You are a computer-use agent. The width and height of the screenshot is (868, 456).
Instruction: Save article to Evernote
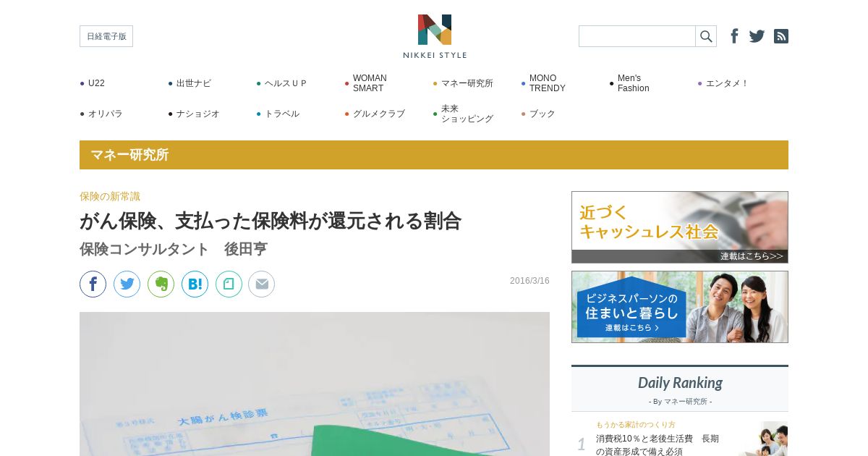coord(161,284)
